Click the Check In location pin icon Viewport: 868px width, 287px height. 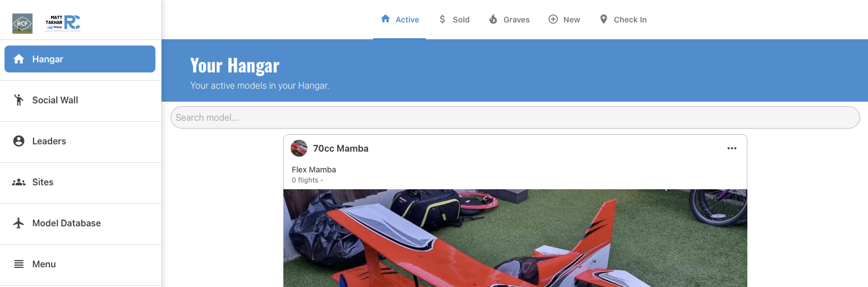click(x=604, y=19)
